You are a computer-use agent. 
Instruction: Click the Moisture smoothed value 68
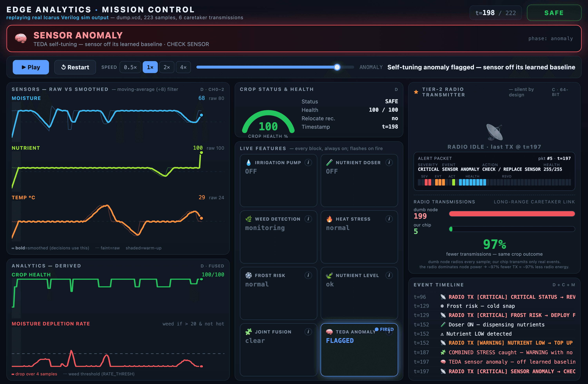202,98
